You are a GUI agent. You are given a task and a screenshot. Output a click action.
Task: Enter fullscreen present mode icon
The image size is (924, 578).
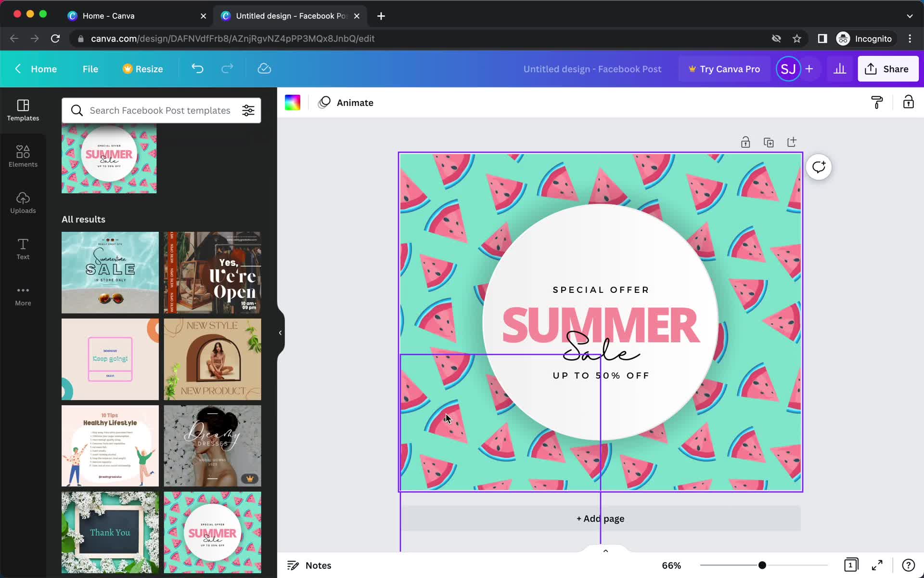(877, 565)
